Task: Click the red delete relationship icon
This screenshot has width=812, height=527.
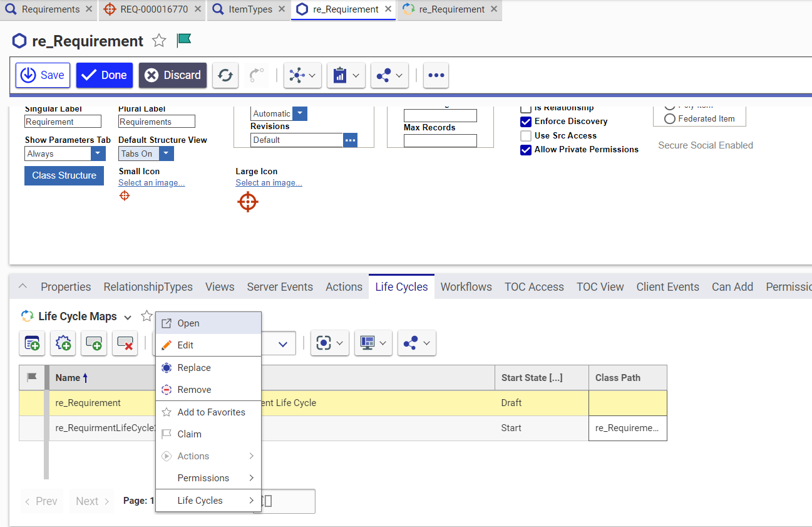Action: [125, 343]
